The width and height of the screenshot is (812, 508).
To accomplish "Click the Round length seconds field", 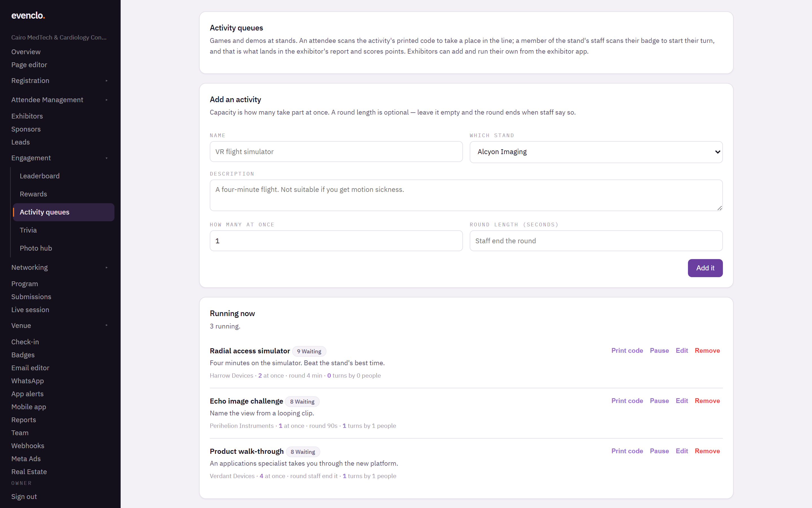I will (x=596, y=241).
